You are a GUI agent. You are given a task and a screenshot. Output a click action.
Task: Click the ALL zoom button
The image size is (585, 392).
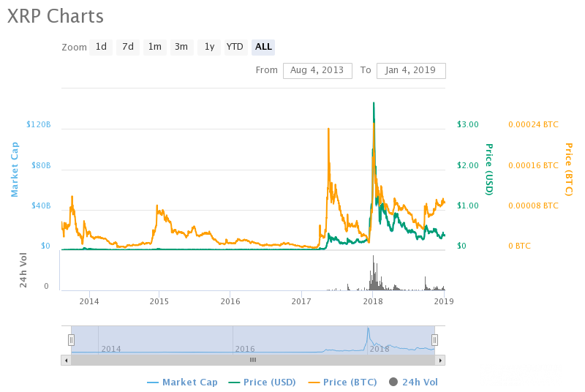(x=263, y=47)
